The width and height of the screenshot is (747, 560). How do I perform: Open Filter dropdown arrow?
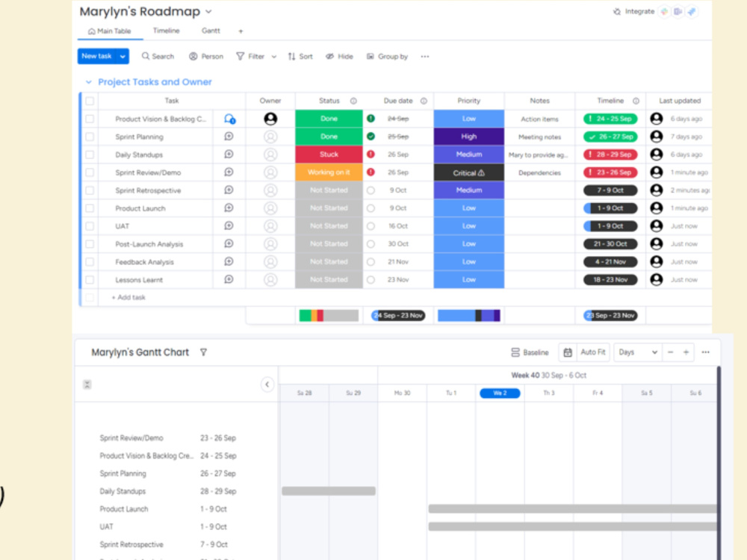point(274,57)
